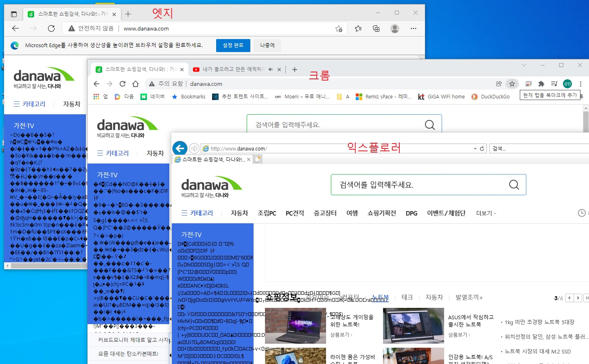Open Chrome media control icon
Image resolution: width=589 pixels, height=364 pixels.
click(x=554, y=84)
